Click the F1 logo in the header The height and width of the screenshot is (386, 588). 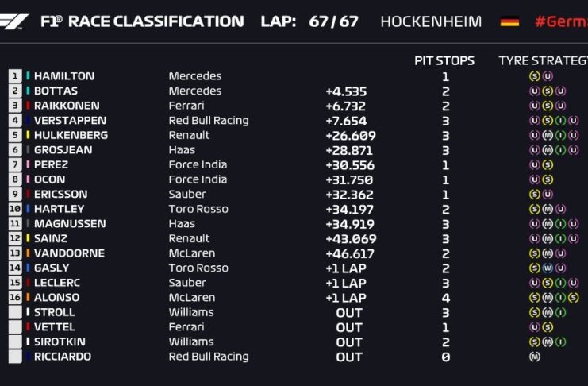click(16, 21)
